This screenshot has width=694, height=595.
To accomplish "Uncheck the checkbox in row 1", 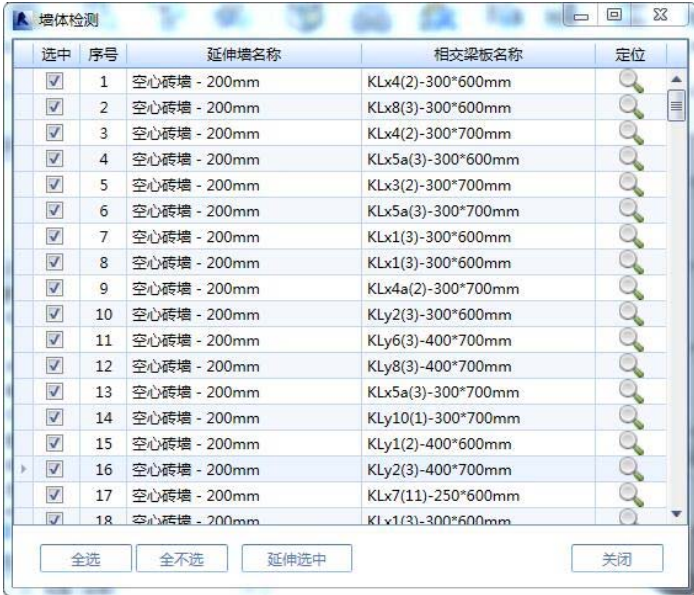I will coord(54,81).
